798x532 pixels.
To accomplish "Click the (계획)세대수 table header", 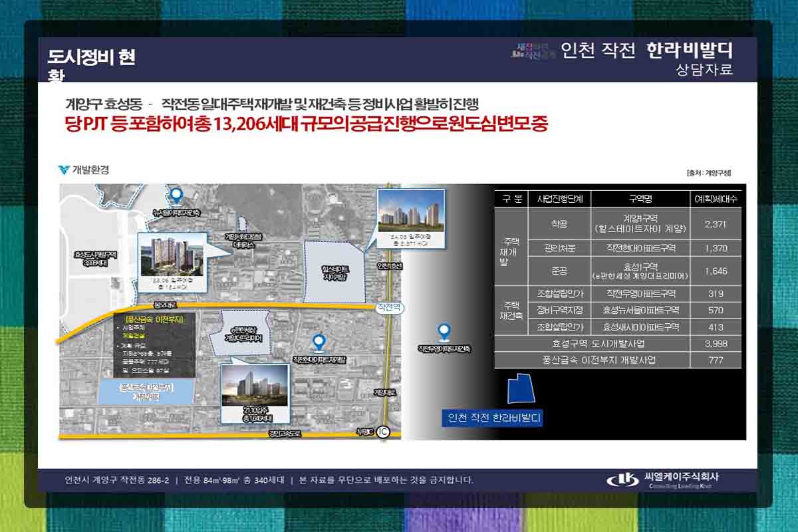I will pos(716,199).
